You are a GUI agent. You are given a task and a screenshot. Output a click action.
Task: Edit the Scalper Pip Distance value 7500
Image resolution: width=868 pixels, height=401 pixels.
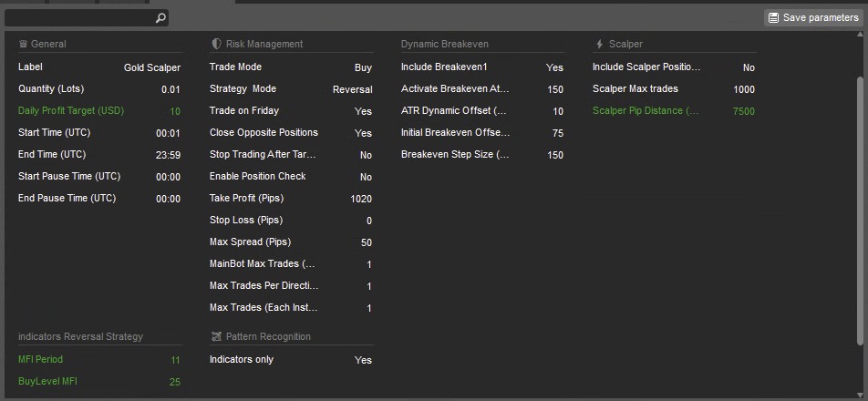744,111
